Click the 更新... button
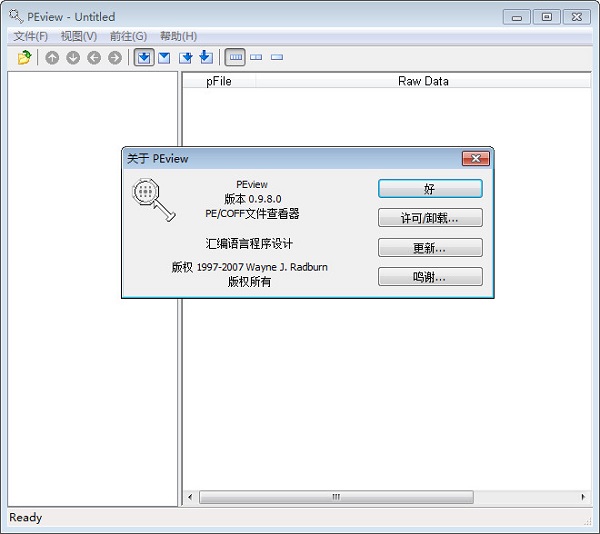Screen dimensions: 600x534 (x=430, y=247)
